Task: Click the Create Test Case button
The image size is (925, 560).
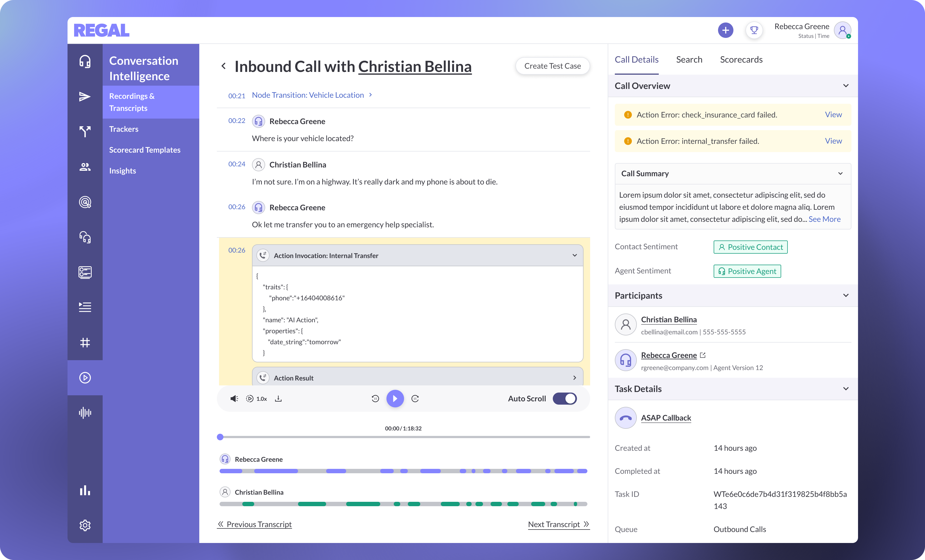Action: [552, 66]
